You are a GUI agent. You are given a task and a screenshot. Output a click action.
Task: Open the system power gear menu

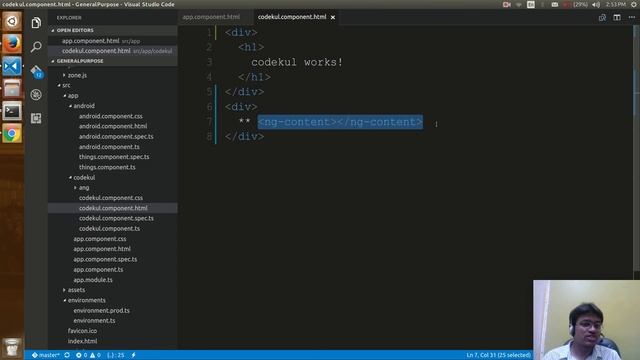(x=633, y=4)
